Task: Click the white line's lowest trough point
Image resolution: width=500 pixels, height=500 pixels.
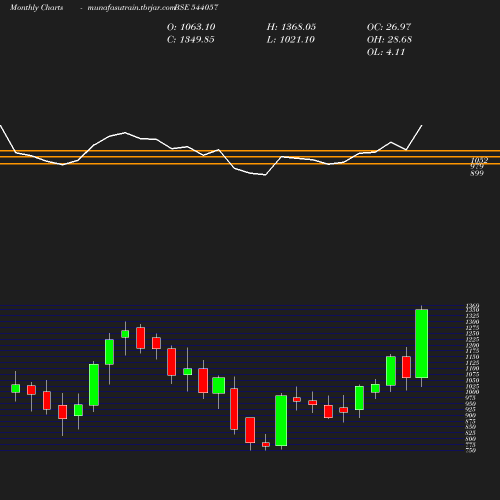Action: [x=265, y=175]
